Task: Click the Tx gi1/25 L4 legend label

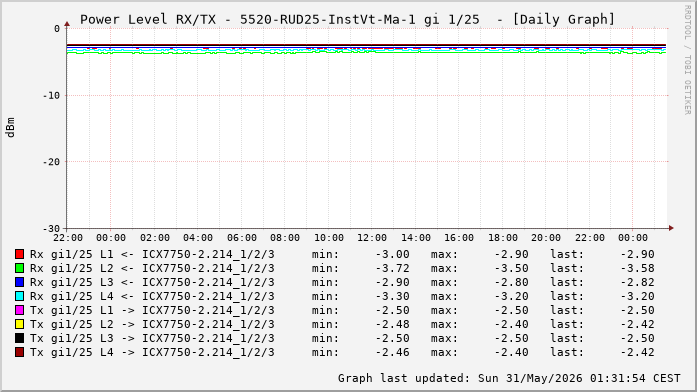Action: pyautogui.click(x=152, y=352)
